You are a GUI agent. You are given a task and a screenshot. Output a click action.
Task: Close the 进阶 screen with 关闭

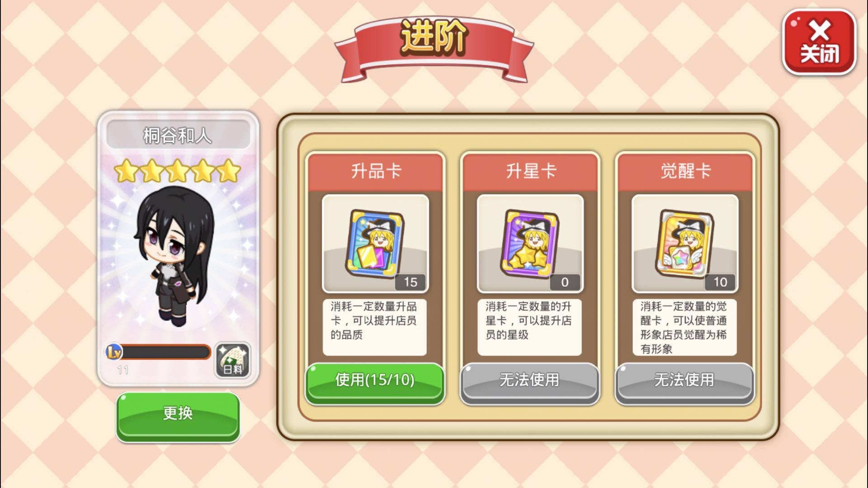pyautogui.click(x=819, y=42)
